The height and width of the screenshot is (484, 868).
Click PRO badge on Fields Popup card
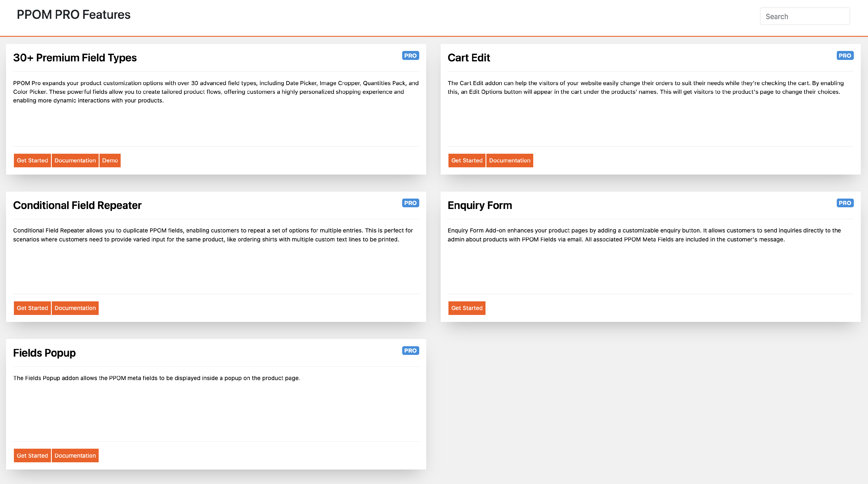point(410,351)
